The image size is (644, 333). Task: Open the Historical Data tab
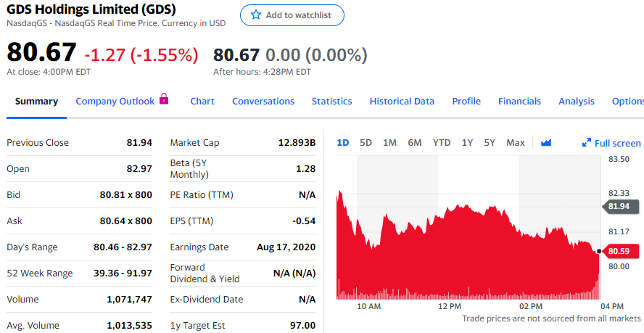[x=402, y=102]
